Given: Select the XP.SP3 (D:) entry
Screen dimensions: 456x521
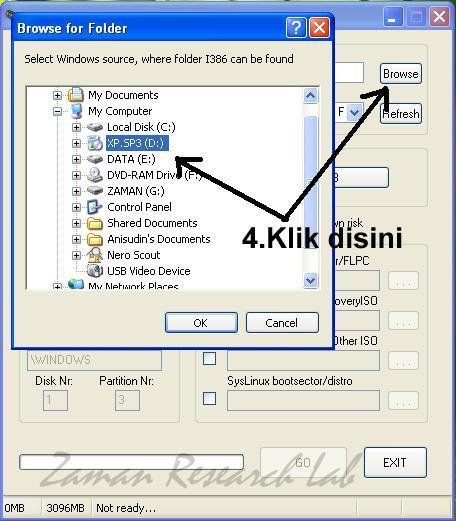Looking at the screenshot, I should click(137, 143).
